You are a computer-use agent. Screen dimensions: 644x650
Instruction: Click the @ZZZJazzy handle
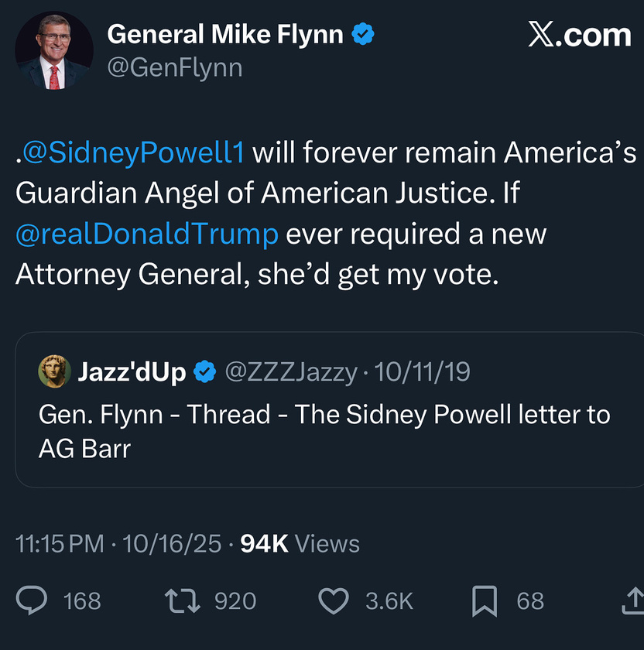pyautogui.click(x=291, y=372)
